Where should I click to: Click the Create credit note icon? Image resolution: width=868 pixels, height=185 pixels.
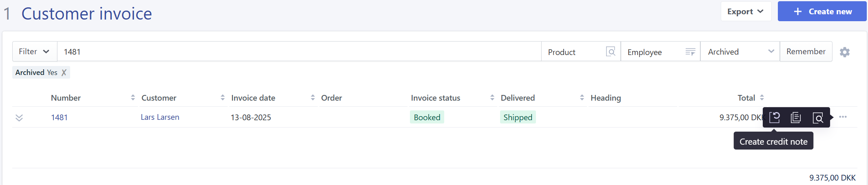click(775, 118)
